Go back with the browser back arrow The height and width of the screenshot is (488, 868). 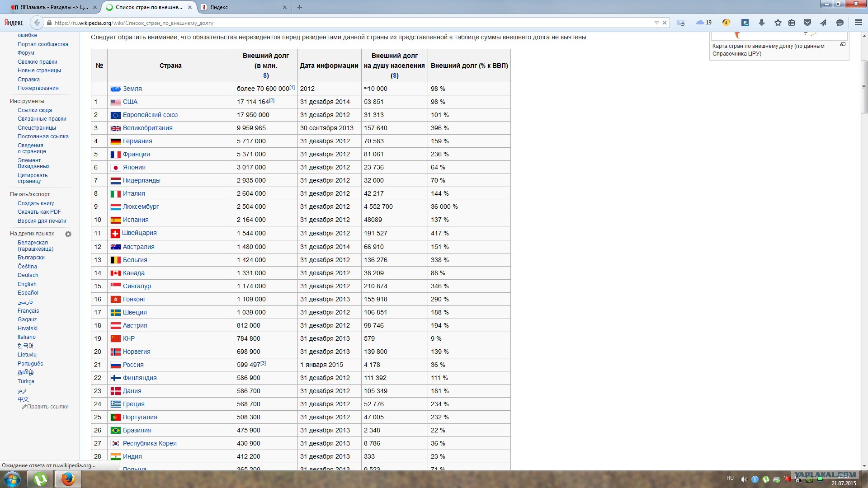pyautogui.click(x=37, y=23)
